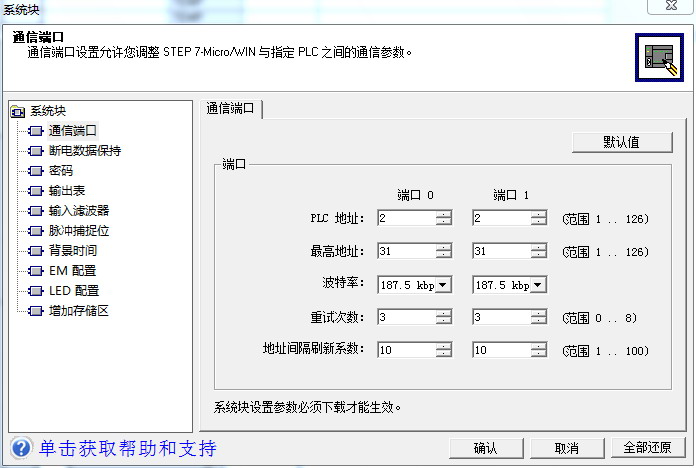
Task: Select 通信端口 in the tree
Action: 72,130
